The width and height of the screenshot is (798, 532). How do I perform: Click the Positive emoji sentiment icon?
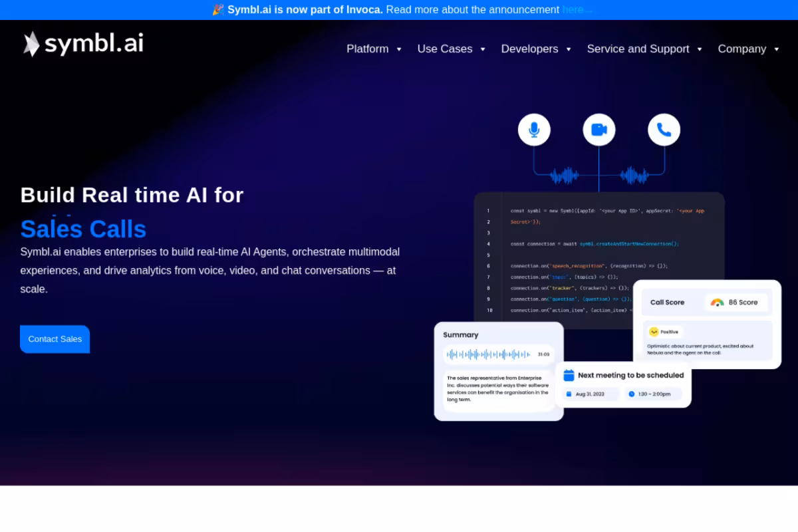click(654, 332)
